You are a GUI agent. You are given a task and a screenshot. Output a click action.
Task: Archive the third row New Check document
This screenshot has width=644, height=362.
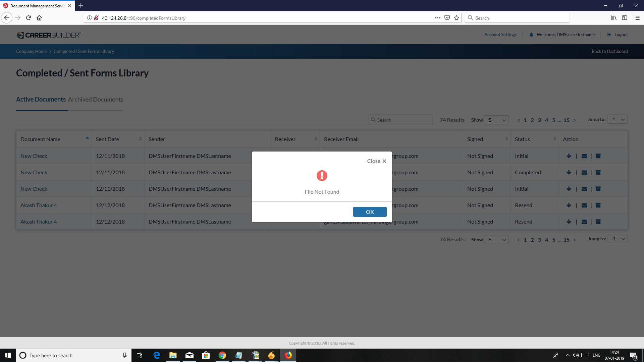point(598,189)
